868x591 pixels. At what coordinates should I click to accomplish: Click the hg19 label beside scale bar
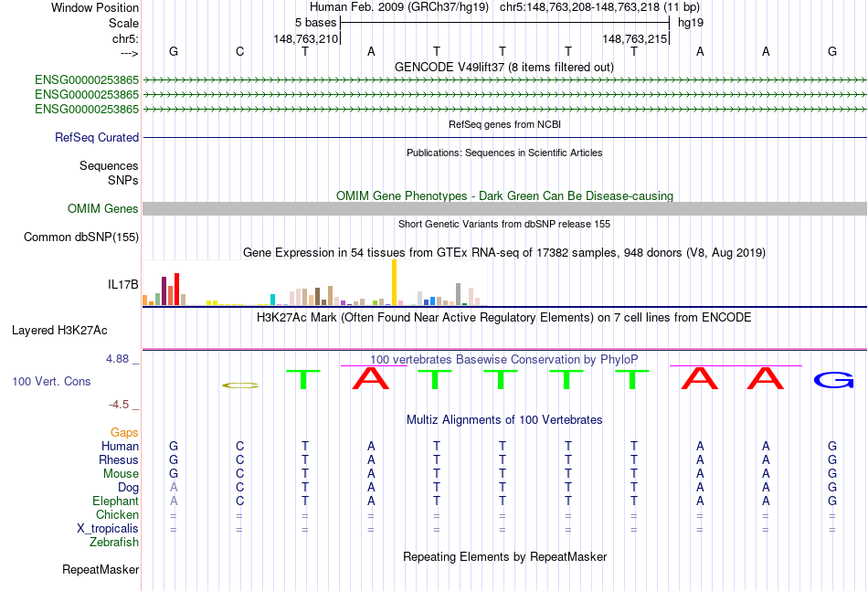coord(691,23)
